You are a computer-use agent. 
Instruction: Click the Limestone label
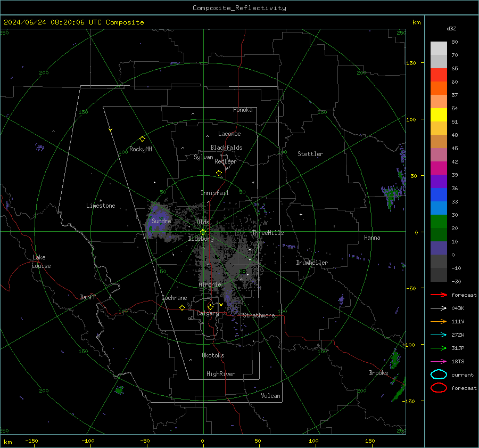101,206
